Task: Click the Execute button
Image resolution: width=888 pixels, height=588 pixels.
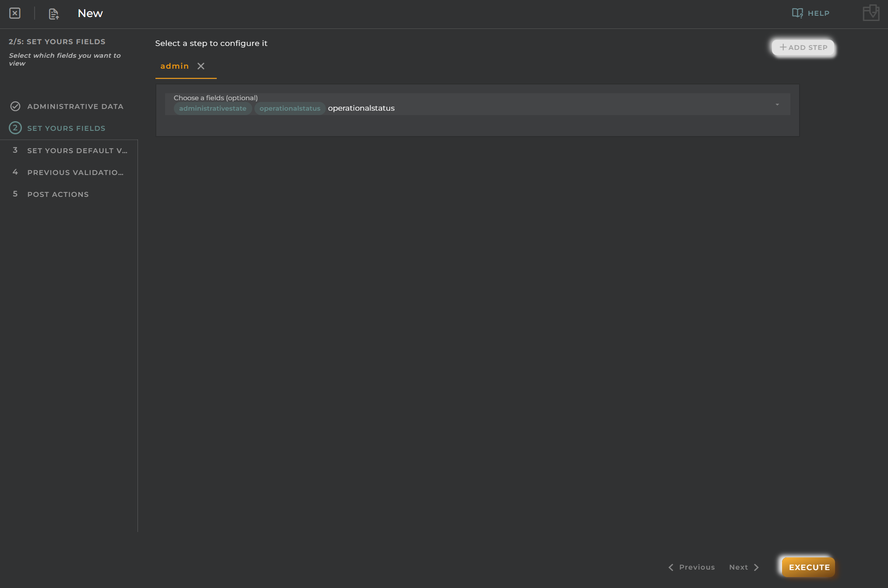Action: coord(809,567)
